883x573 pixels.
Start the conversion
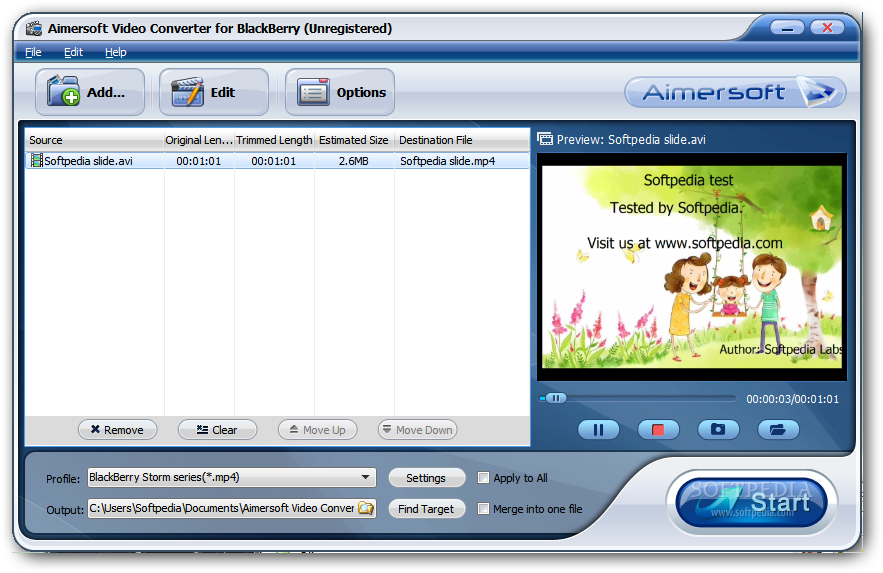pyautogui.click(x=752, y=502)
